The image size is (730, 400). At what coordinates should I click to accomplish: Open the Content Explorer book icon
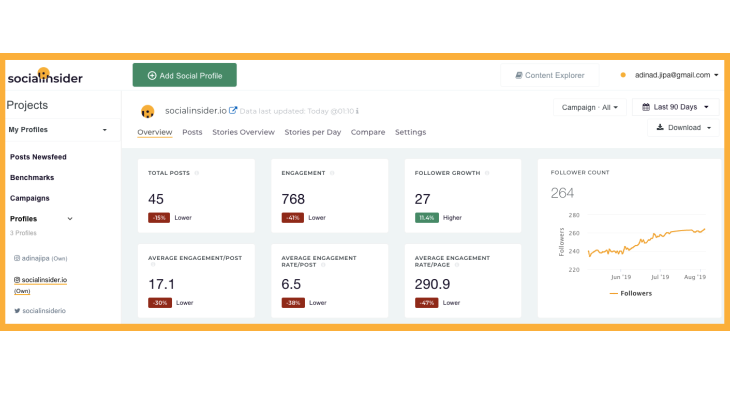[519, 75]
